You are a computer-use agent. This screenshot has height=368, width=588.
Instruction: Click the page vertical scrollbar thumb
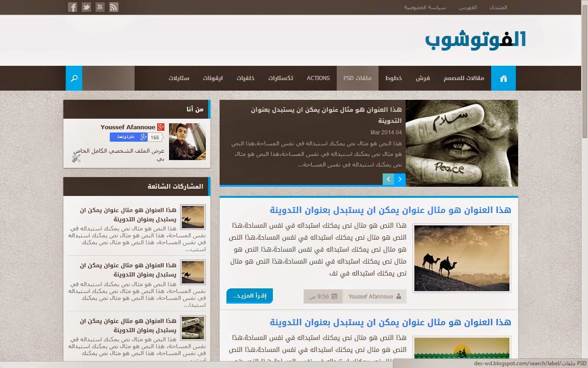[x=585, y=72]
